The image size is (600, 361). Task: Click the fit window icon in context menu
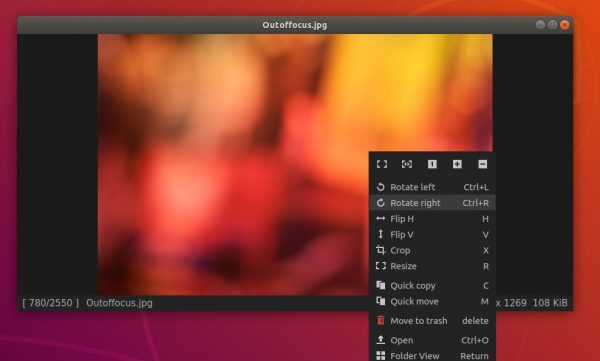pos(382,164)
